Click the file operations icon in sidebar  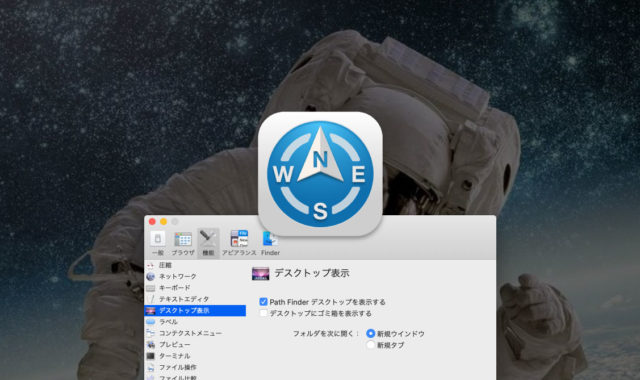(151, 367)
